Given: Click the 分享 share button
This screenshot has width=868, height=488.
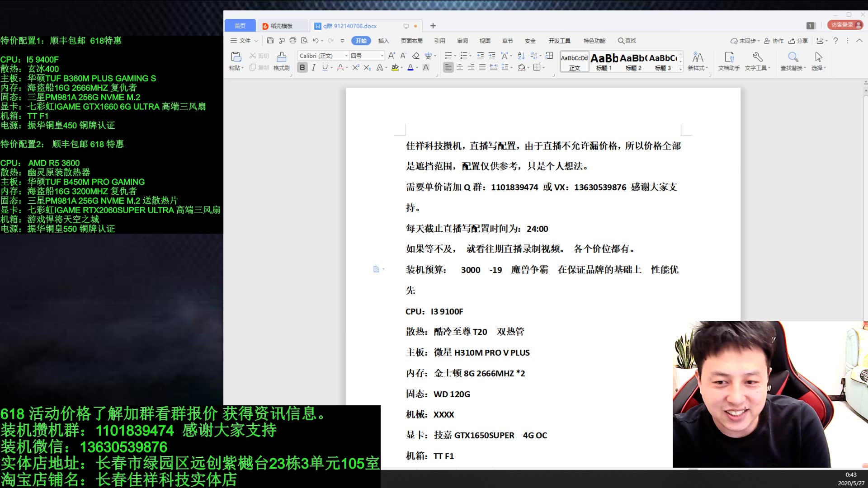Looking at the screenshot, I should (x=798, y=41).
